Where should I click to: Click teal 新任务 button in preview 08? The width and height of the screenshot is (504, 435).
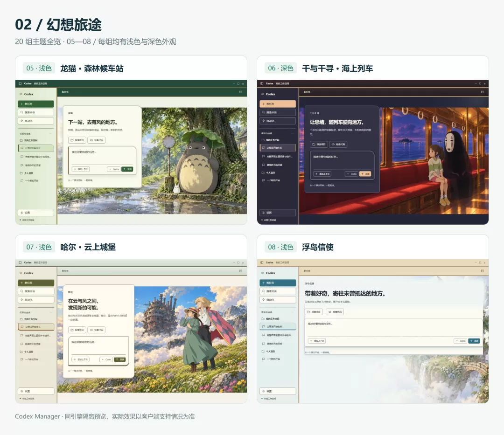click(x=278, y=283)
